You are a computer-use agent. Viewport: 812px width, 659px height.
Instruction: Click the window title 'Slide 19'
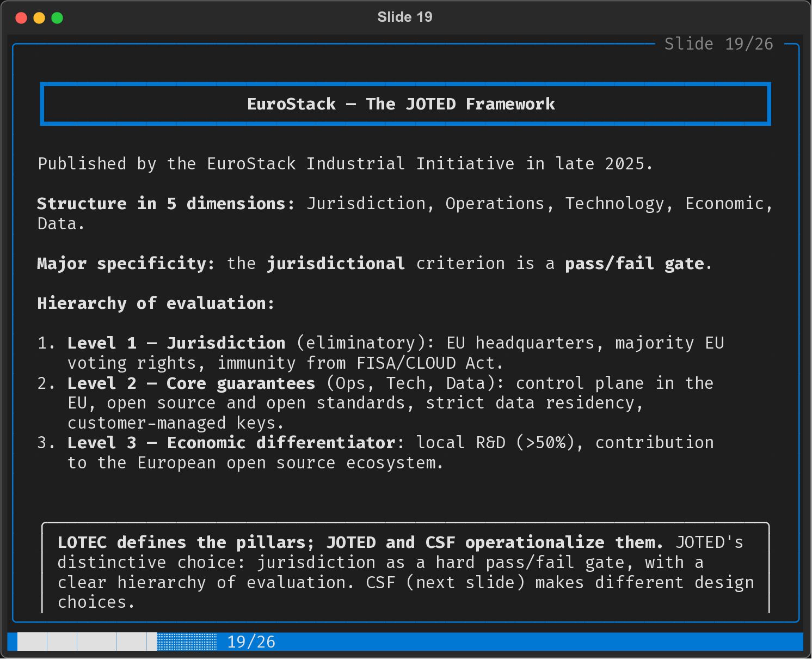coord(405,17)
